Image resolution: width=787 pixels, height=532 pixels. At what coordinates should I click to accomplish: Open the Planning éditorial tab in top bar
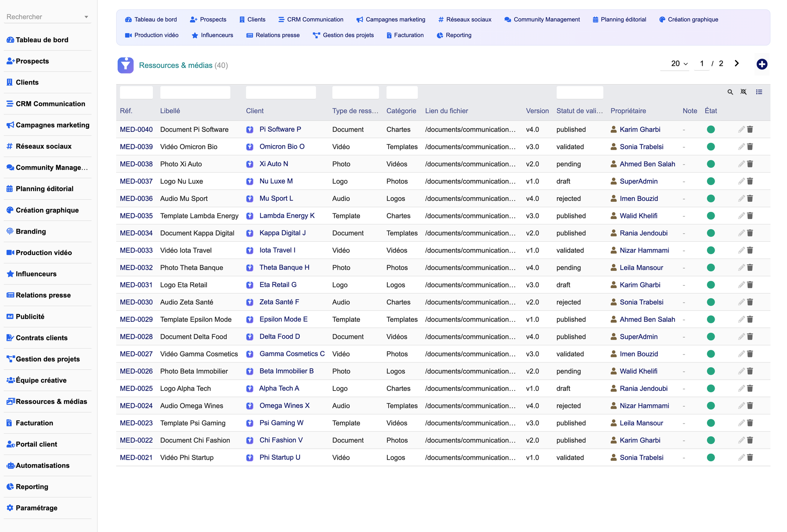coord(619,19)
